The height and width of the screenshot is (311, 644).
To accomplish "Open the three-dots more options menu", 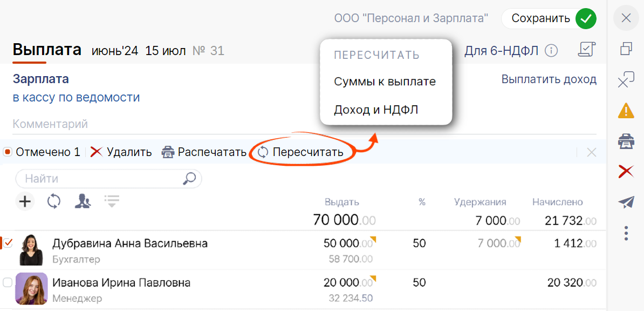I will 626,233.
